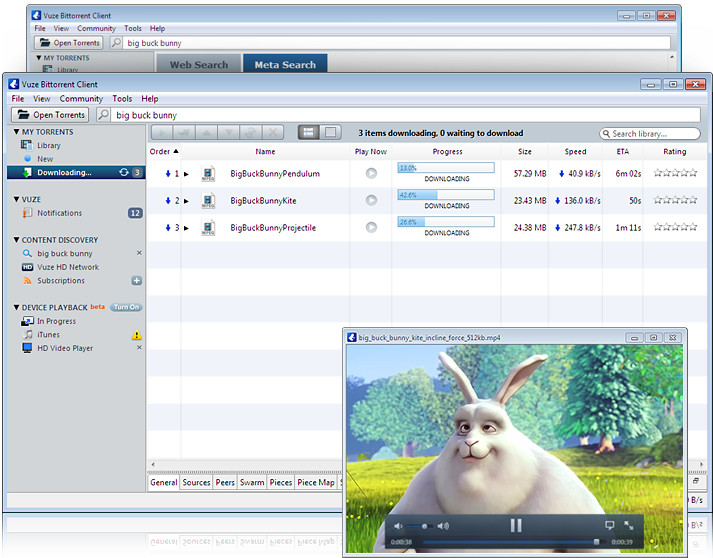Open Help menu in front window
This screenshot has height=558, width=713.
150,99
